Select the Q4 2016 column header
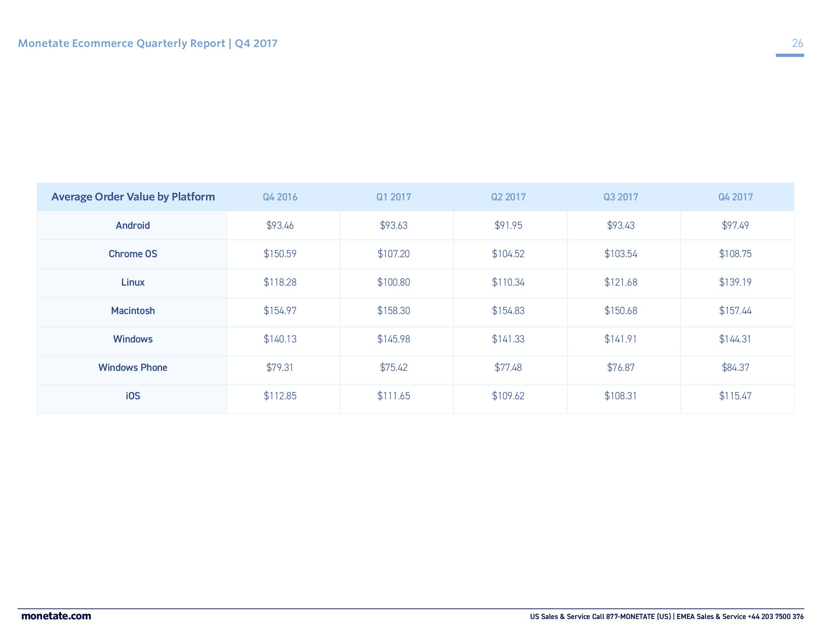 coord(280,197)
